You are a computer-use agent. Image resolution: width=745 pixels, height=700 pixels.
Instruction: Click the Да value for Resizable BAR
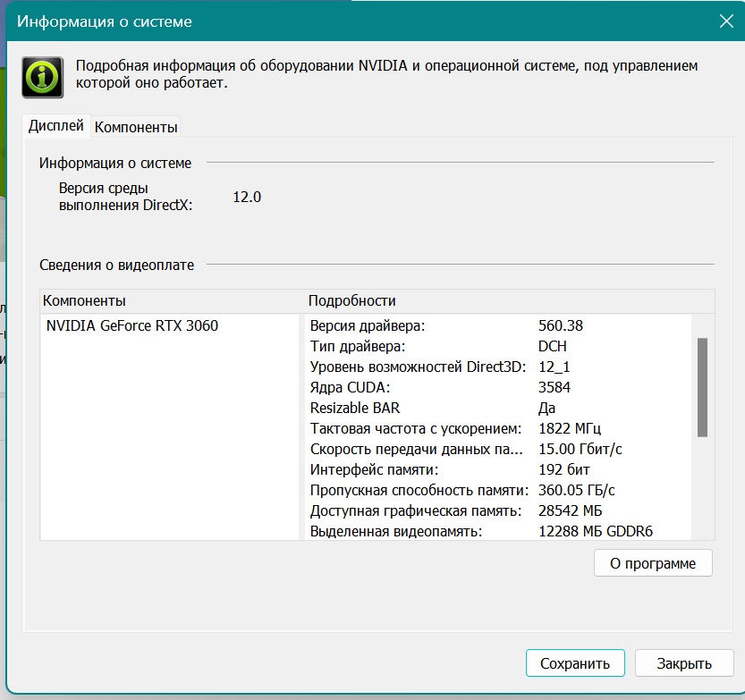point(546,408)
